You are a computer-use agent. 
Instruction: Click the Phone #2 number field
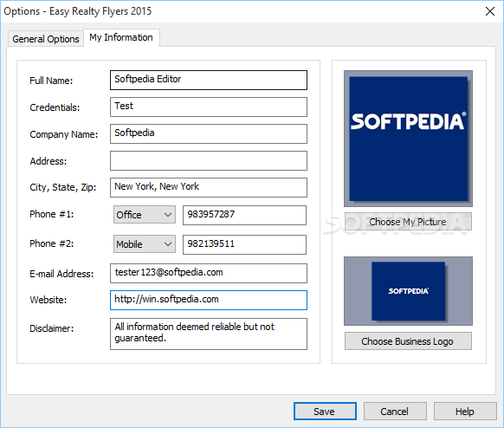tap(244, 244)
